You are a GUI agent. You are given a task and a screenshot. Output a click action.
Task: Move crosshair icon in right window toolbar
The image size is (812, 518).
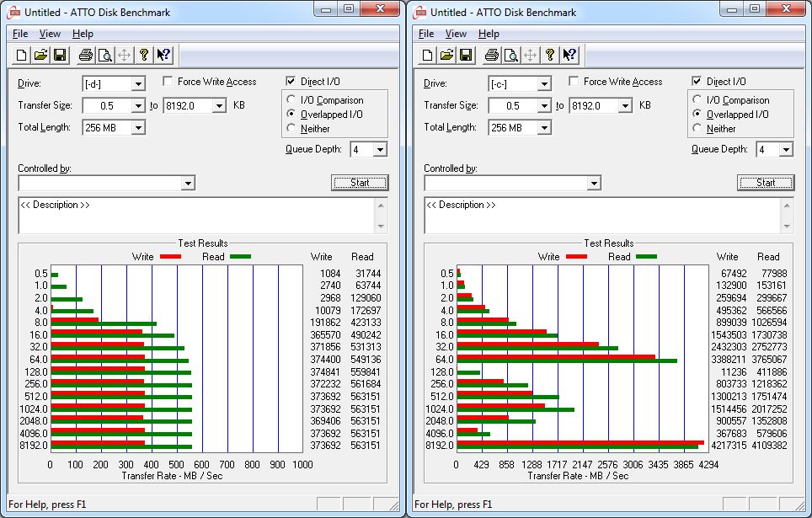(531, 55)
